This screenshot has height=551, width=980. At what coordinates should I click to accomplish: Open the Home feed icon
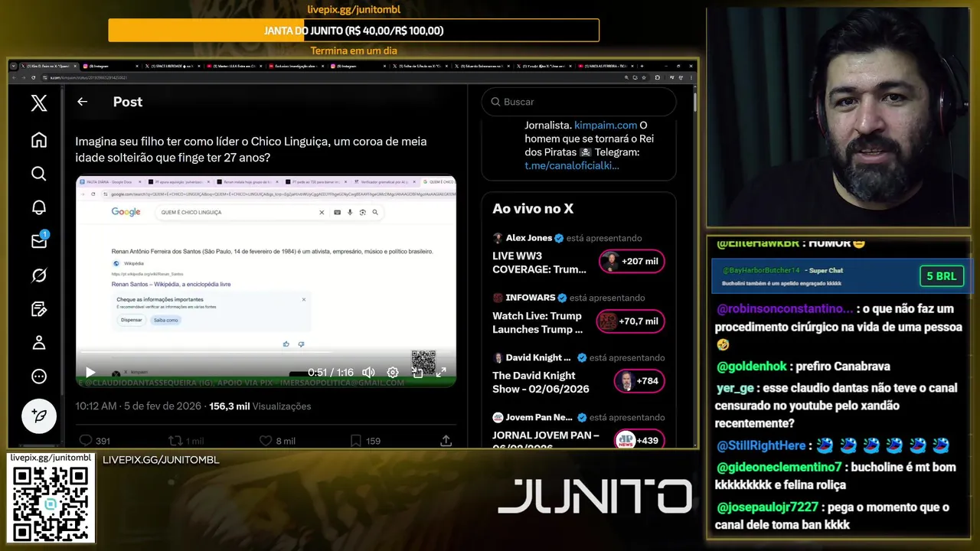point(39,140)
